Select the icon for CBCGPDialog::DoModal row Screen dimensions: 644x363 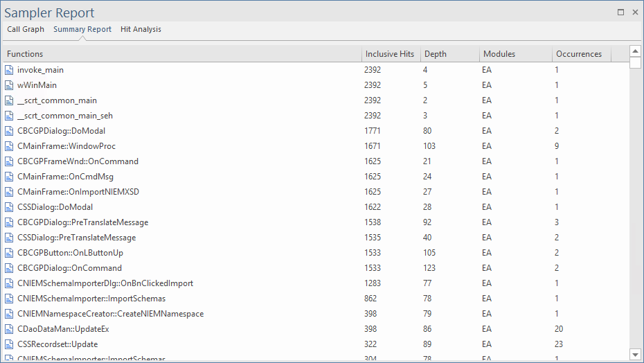pos(9,131)
